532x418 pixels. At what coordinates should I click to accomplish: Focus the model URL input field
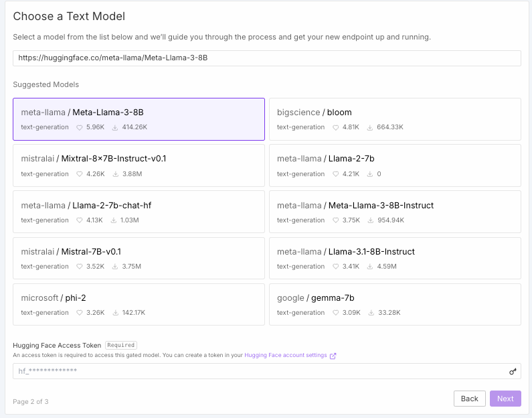pos(266,58)
